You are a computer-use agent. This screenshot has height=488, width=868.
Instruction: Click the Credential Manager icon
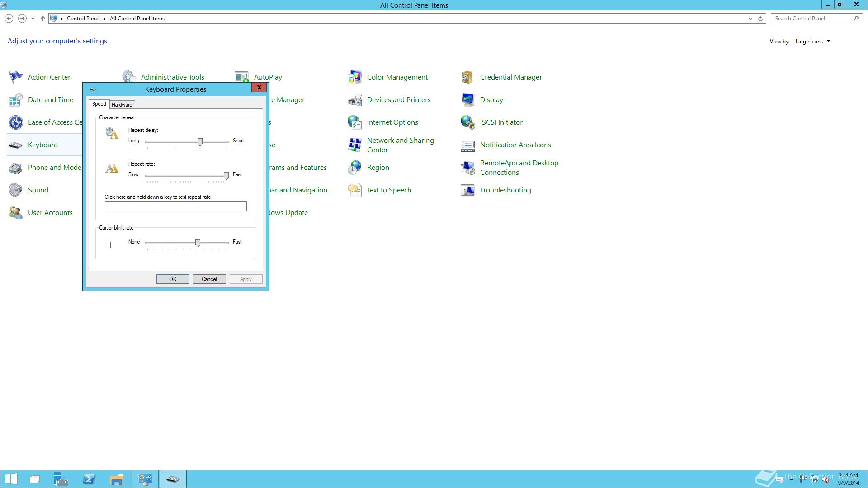tap(467, 77)
